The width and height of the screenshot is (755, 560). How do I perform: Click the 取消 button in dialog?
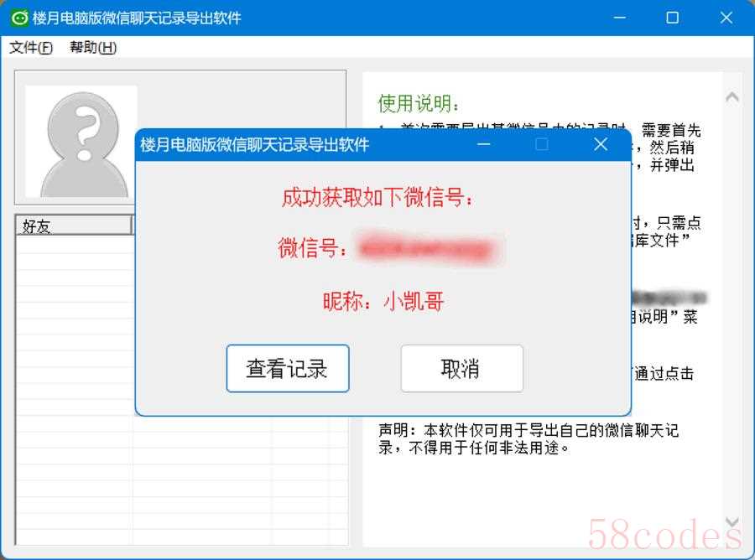coord(461,369)
